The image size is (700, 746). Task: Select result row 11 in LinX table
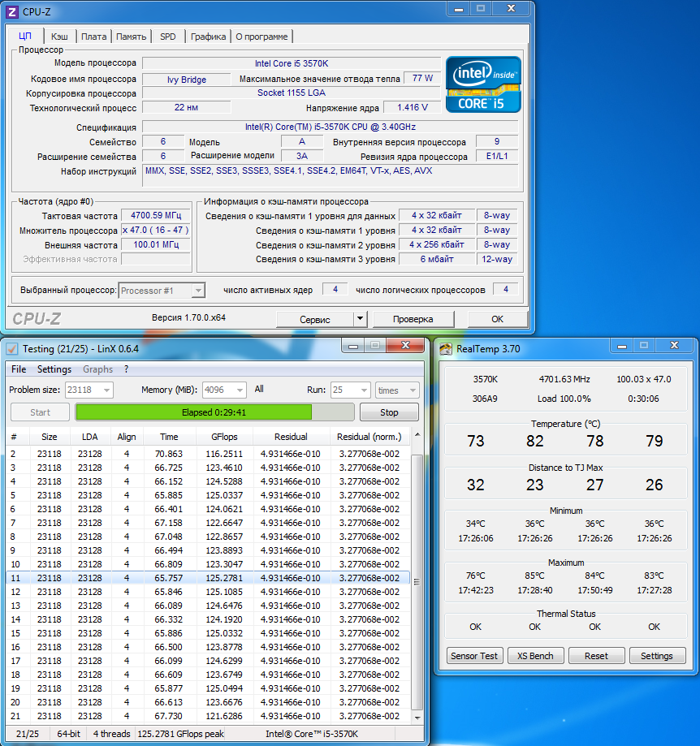coord(208,578)
